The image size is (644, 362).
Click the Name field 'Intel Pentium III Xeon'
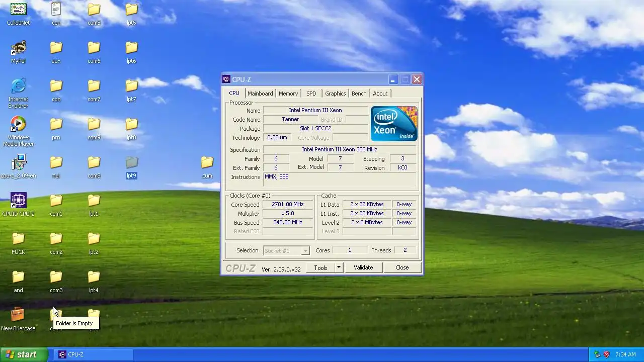[x=315, y=111]
